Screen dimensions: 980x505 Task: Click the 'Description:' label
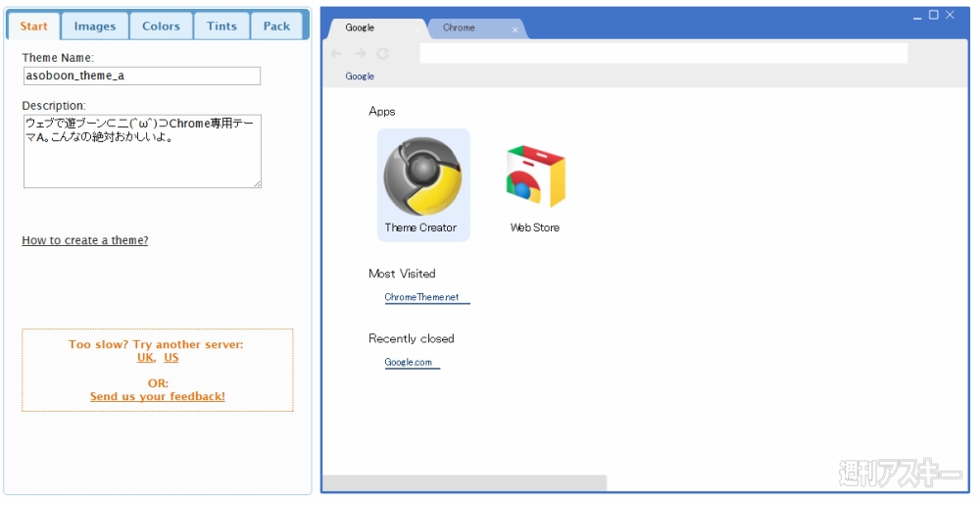click(x=54, y=106)
